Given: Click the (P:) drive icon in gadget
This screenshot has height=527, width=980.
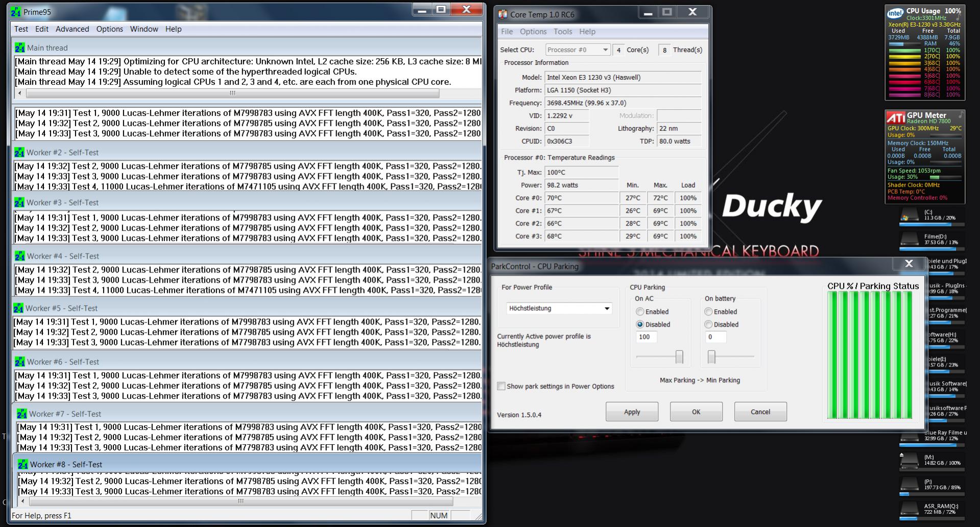Looking at the screenshot, I should (909, 484).
